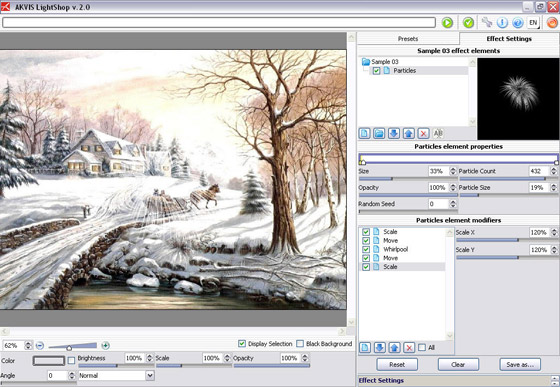Enable the All modifiers checkbox
The image size is (560, 387).
pos(422,347)
